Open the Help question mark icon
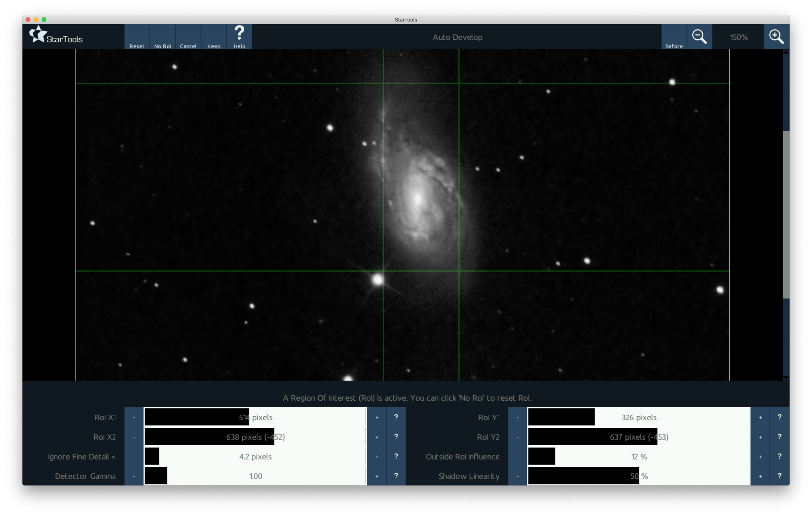Viewport: 812px width, 515px height. point(239,37)
